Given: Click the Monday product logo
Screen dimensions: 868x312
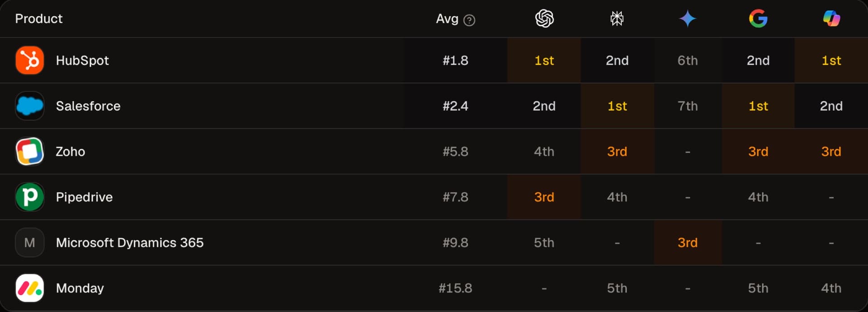Looking at the screenshot, I should pyautogui.click(x=30, y=288).
